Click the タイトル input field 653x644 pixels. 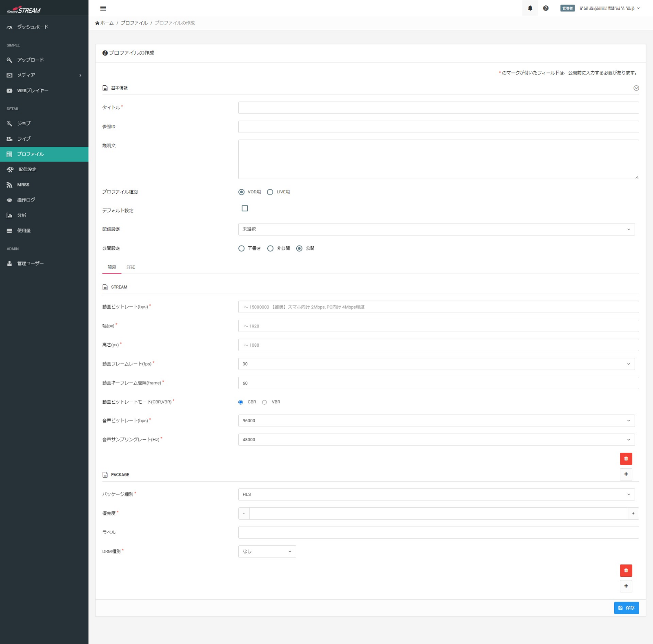[438, 108]
